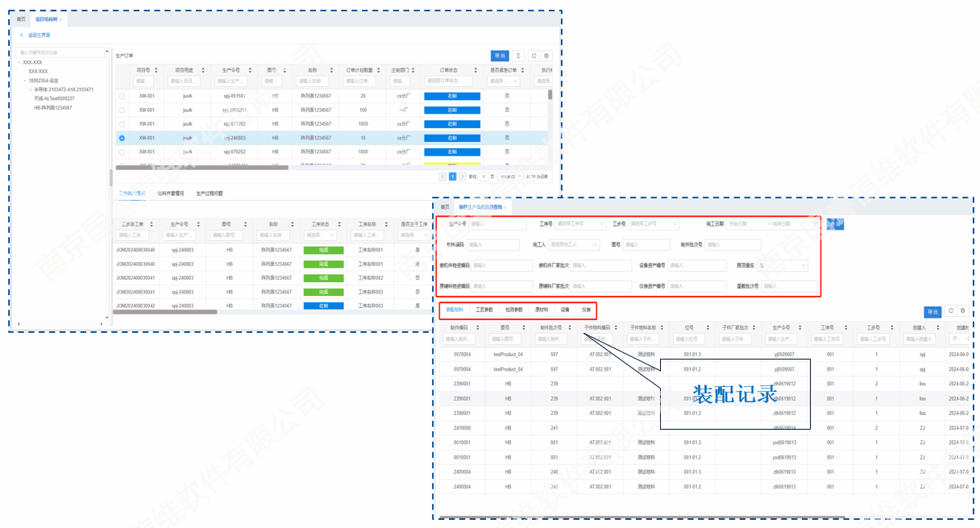This screenshot has height=528, width=980.
Task: Click refresh icon beside lower 导出 button
Action: 950,311
